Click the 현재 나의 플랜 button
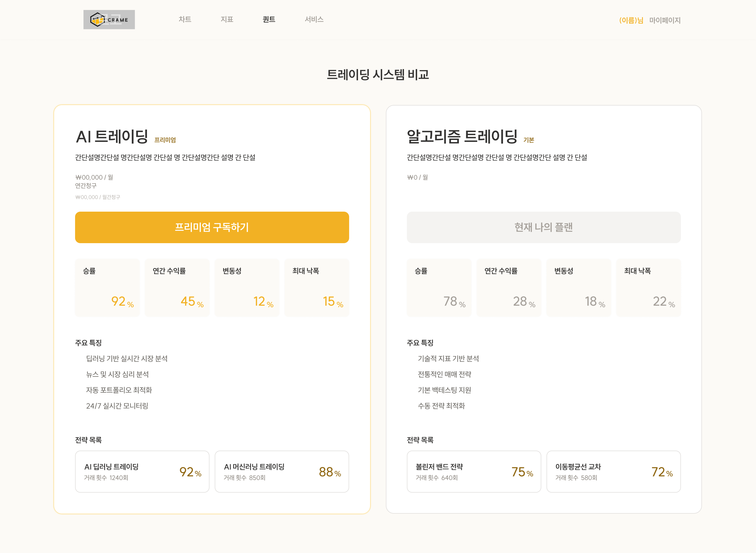The height and width of the screenshot is (553, 756). click(543, 227)
